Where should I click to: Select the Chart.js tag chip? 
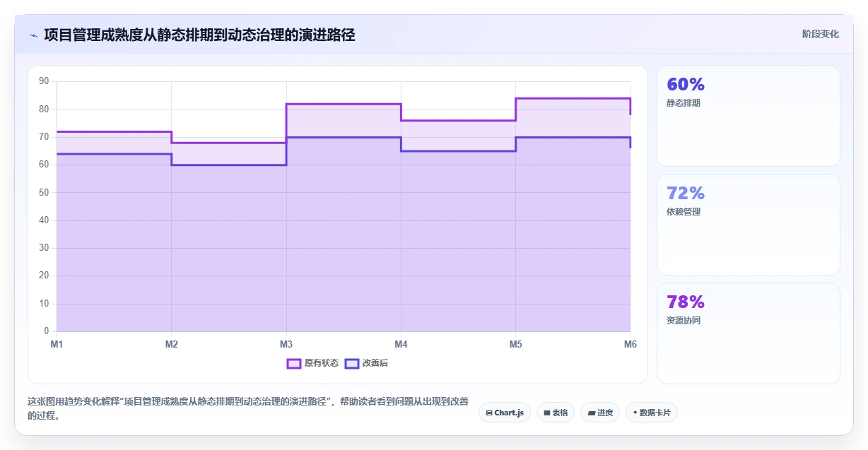coord(505,413)
